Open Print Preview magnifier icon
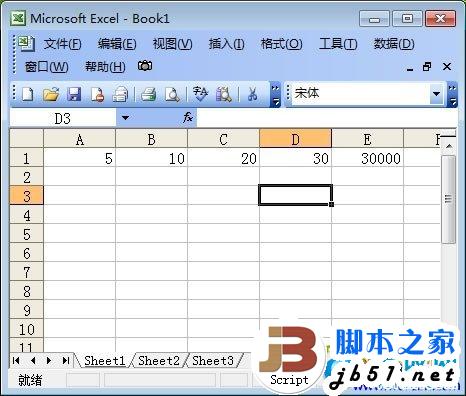Image resolution: width=466 pixels, height=396 pixels. coord(172,94)
